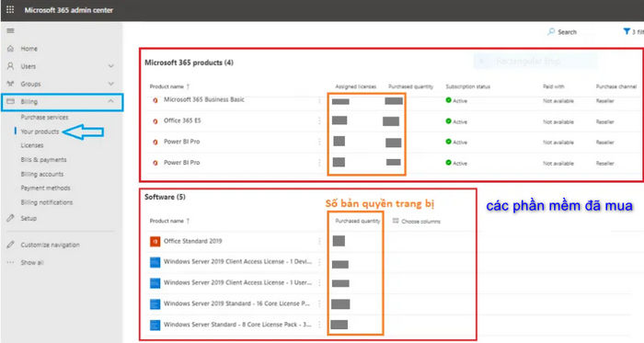Image resolution: width=644 pixels, height=343 pixels.
Task: Click Show all in navigation
Action: click(32, 263)
